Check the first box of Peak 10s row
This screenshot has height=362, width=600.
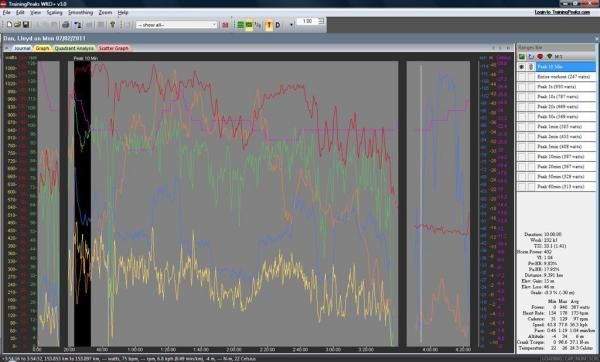tap(522, 96)
